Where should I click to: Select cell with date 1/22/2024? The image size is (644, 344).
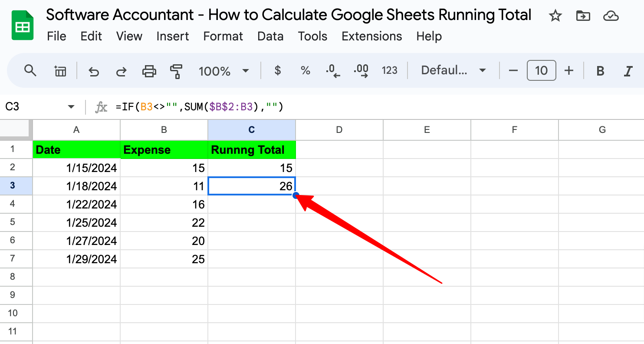(x=76, y=204)
